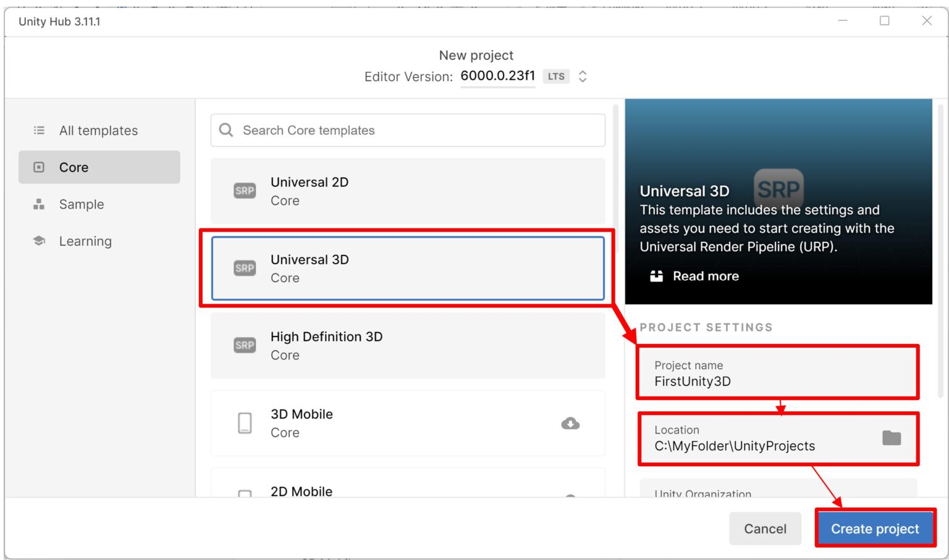The image size is (949, 560).
Task: Click the search magnifier icon
Action: pyautogui.click(x=226, y=130)
